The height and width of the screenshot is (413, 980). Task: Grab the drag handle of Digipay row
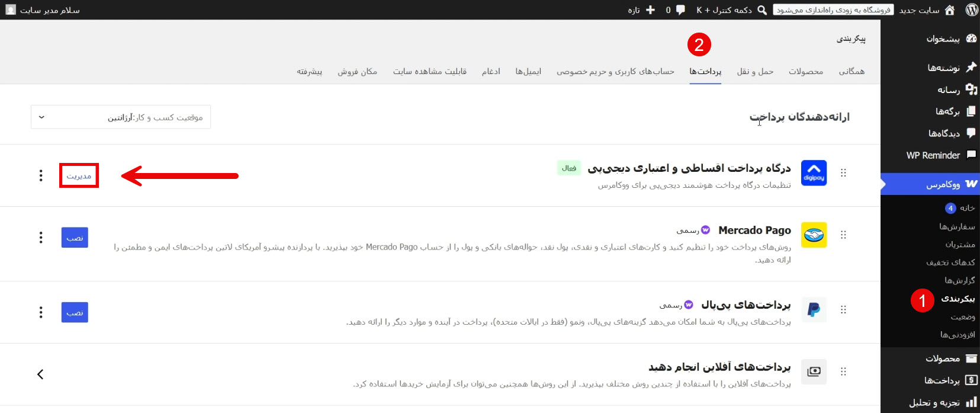click(x=843, y=172)
